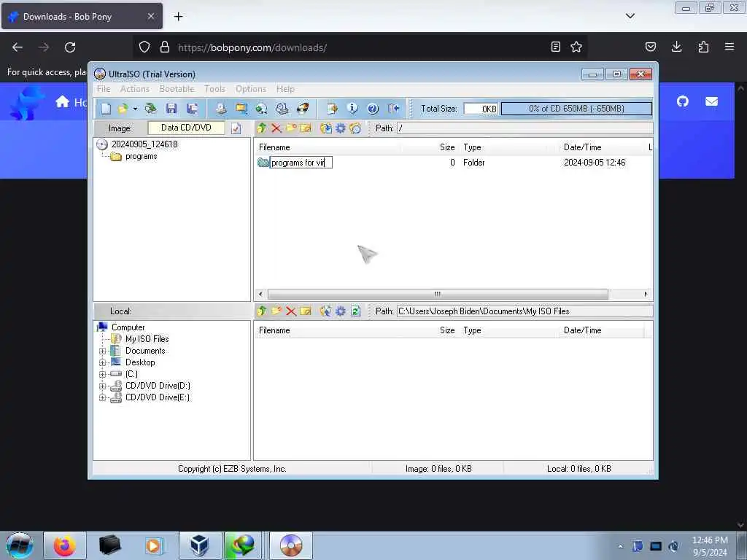The height and width of the screenshot is (560, 747).
Task: Click the 'programs for vir' rename edit box
Action: coord(301,163)
